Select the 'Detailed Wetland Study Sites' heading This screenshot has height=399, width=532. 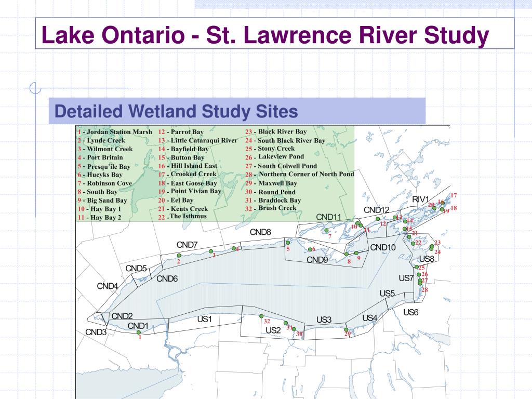click(x=176, y=111)
